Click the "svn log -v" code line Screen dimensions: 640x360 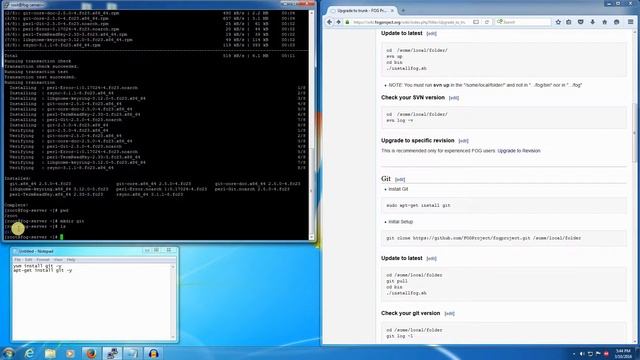(400, 120)
